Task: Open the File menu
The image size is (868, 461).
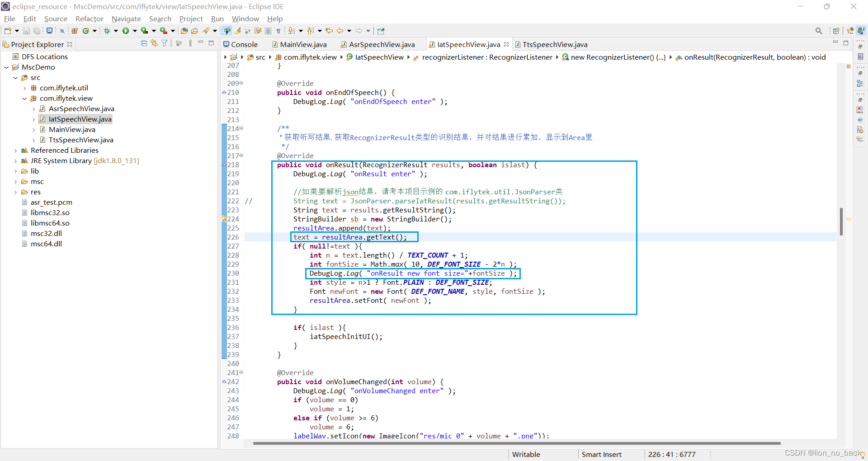Action: [x=9, y=19]
